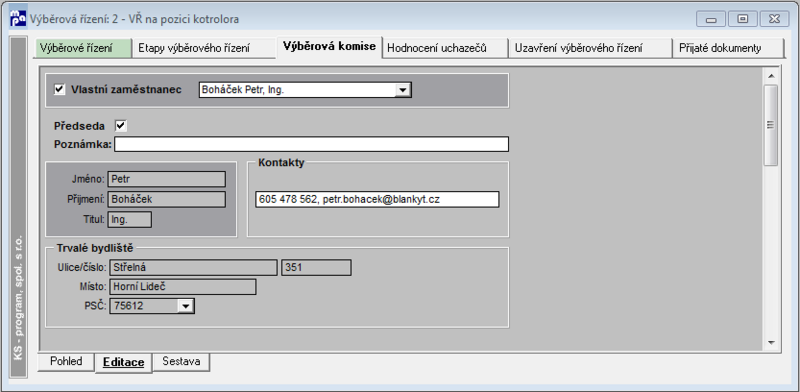The image size is (800, 392).
Task: Click the Ulice field showing Střelná
Action: 193,267
